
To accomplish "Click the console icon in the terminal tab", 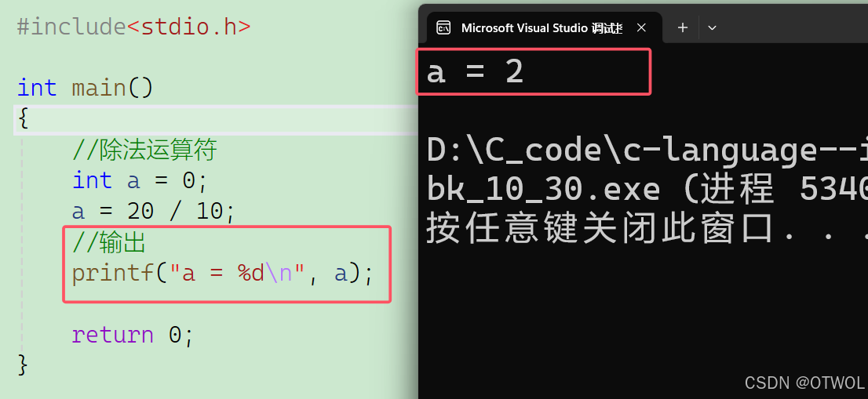I will 443,27.
